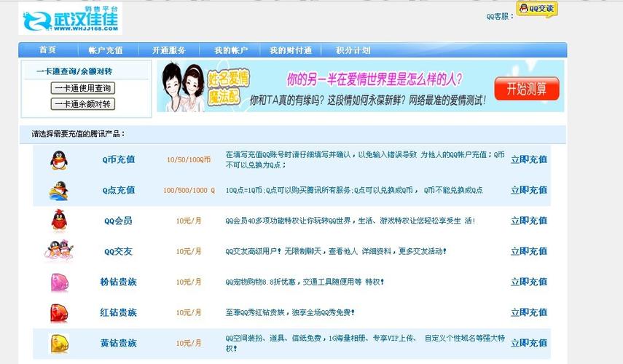Viewport: 623px width, 364px height.
Task: Click the pink diamond 粉钻贵族 icon
Action: pos(60,282)
